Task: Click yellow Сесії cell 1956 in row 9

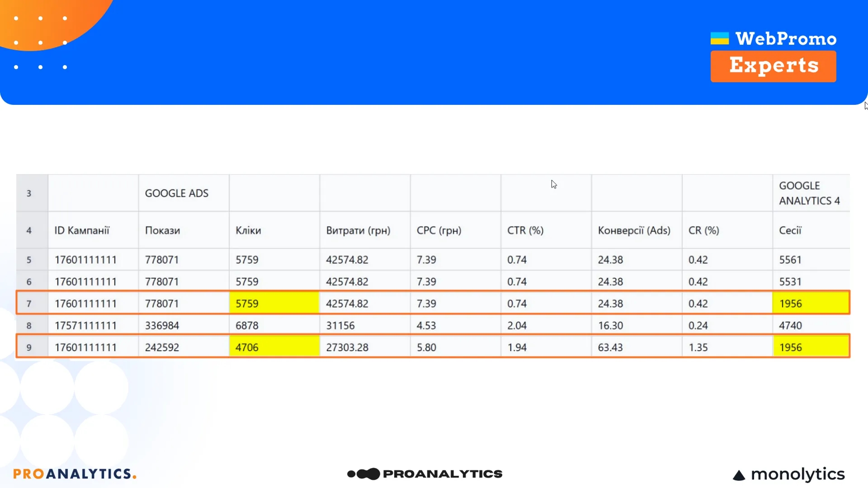Action: point(811,347)
